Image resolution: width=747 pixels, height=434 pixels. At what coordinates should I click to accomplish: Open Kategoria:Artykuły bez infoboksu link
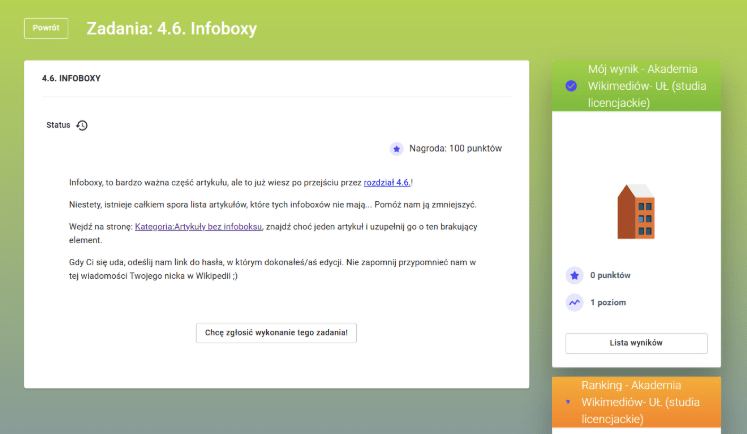(x=198, y=227)
